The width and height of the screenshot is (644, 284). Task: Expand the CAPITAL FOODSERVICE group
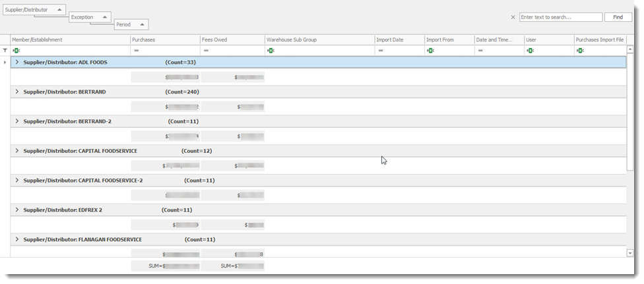(17, 151)
